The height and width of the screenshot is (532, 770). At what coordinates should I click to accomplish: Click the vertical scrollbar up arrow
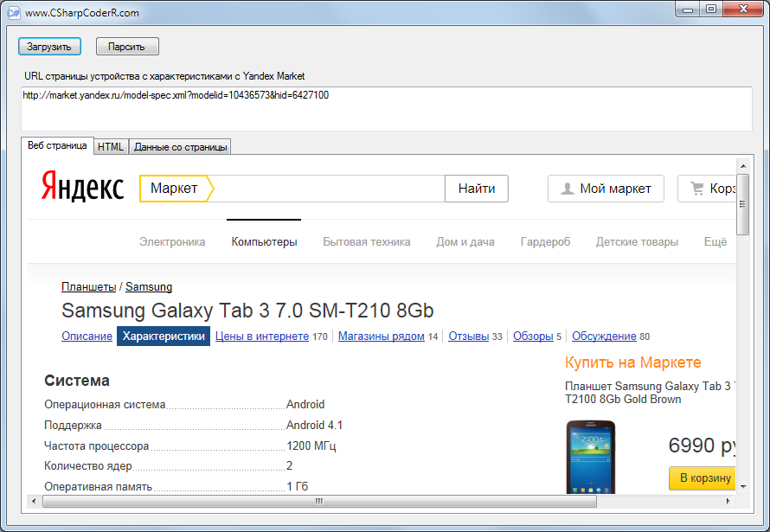(x=743, y=166)
